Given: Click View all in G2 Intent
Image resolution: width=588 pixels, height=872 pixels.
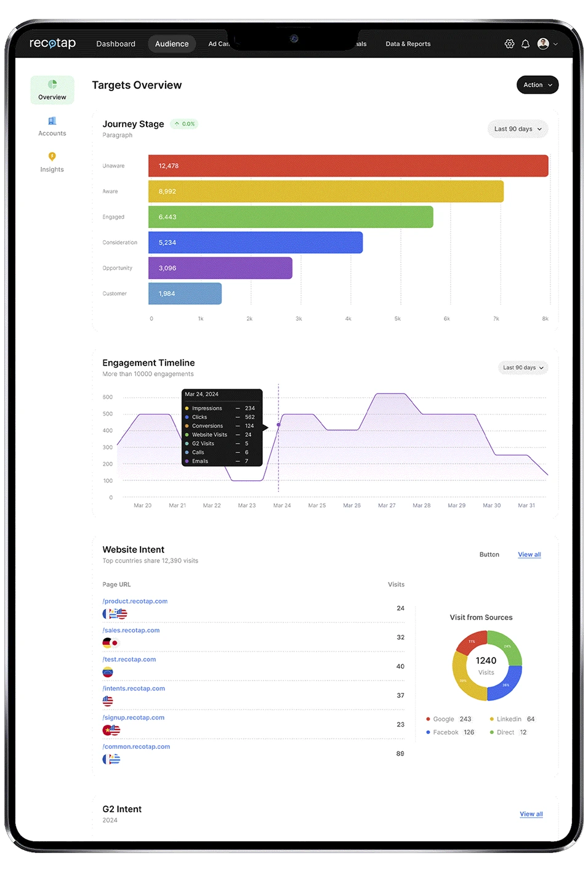Looking at the screenshot, I should 531,814.
